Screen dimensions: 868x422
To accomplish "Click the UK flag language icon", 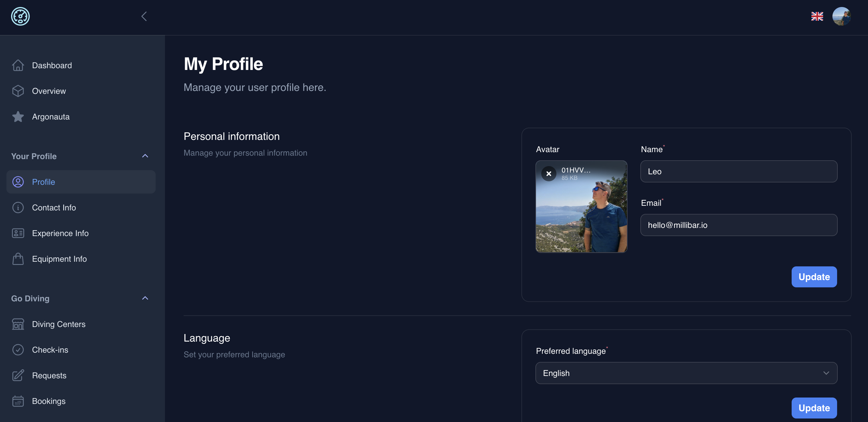I will click(x=817, y=16).
